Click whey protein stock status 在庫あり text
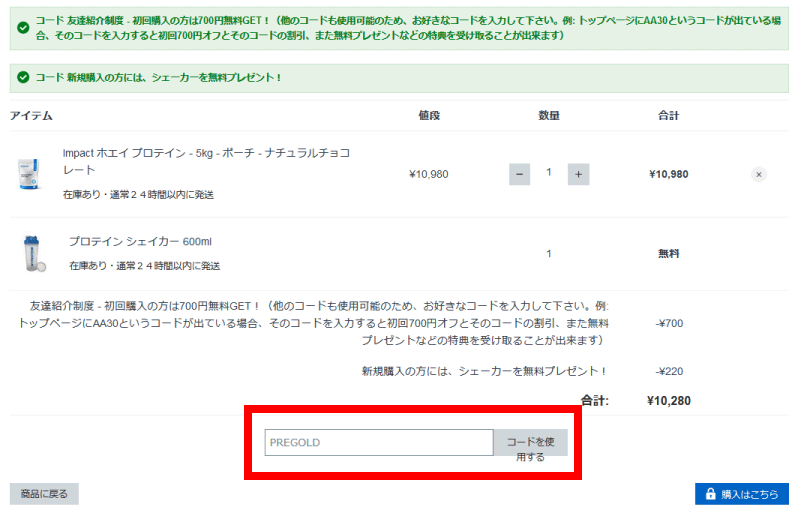799x519 pixels. [x=138, y=195]
